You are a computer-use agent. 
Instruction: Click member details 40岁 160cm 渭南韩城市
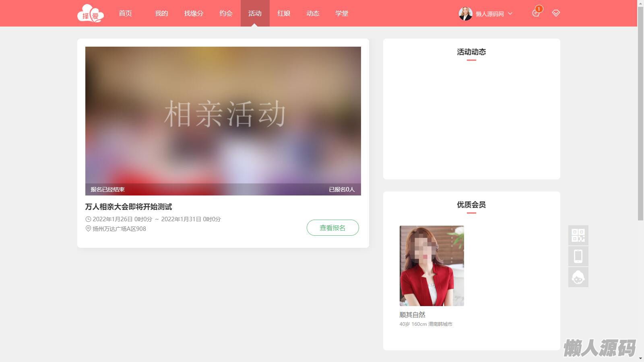426,324
